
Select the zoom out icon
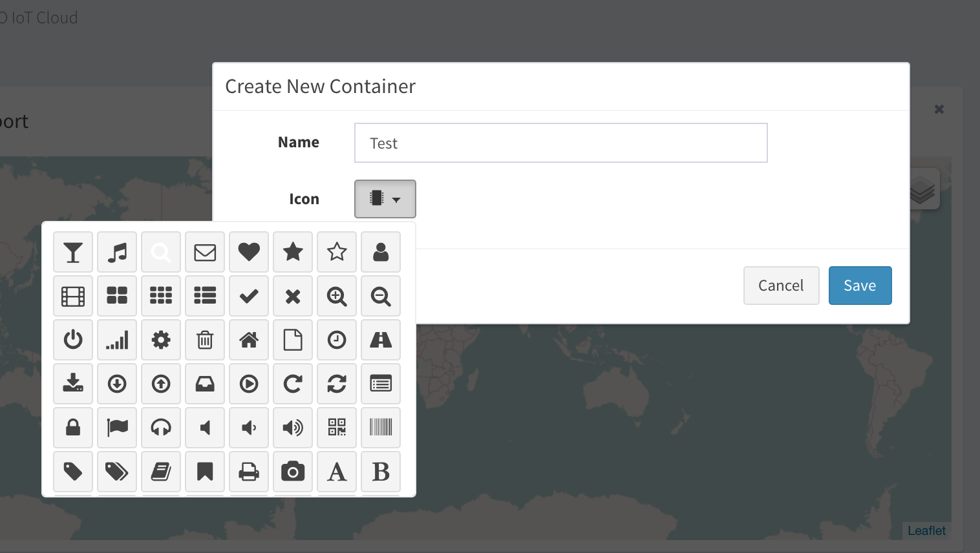(381, 296)
